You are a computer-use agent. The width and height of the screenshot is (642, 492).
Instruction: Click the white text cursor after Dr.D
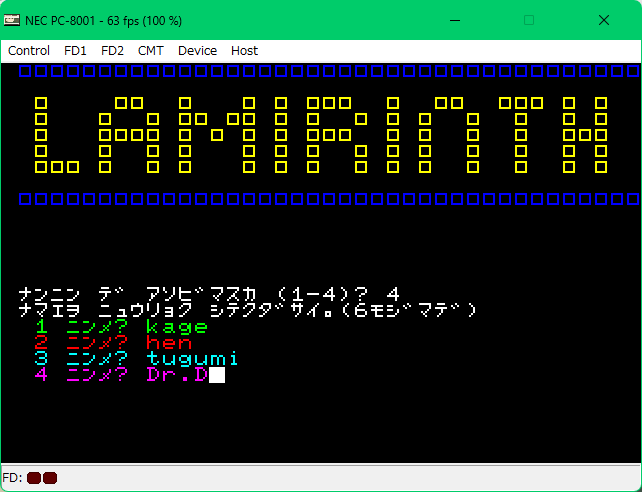point(217,375)
